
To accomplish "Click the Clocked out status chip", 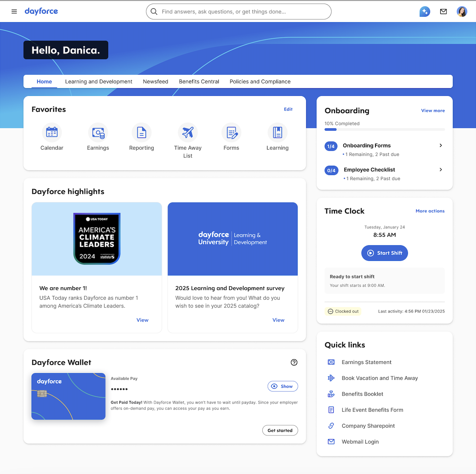I will tap(343, 311).
